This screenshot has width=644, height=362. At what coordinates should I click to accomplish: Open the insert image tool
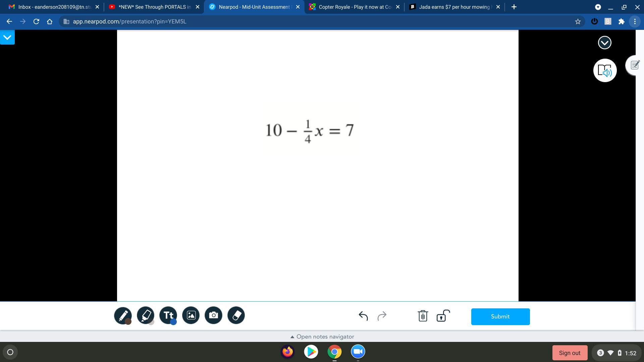point(191,315)
